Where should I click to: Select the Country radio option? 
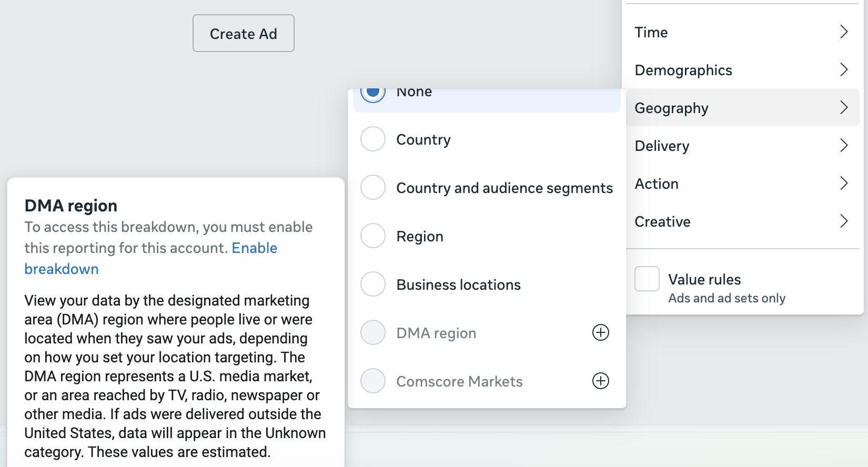click(373, 139)
